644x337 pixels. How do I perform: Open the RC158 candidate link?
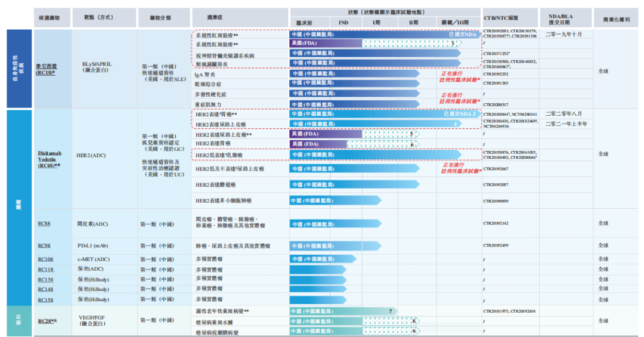tap(45, 300)
